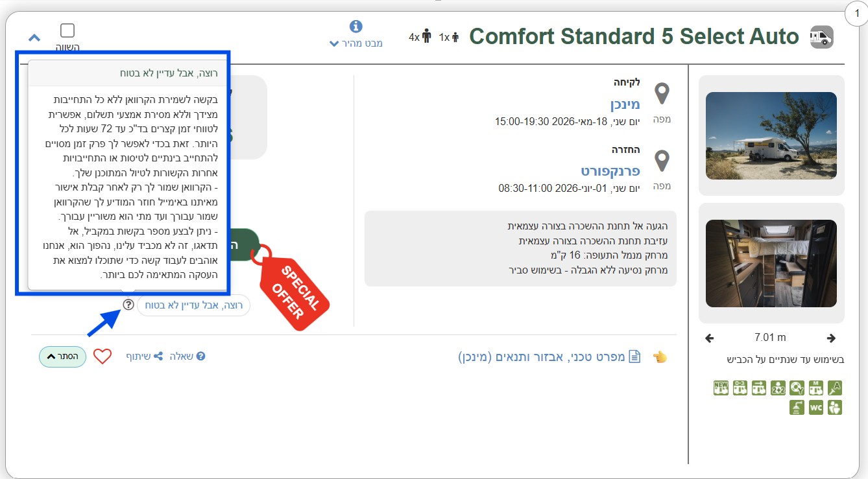Click the הסתר hide toggle button

[62, 356]
